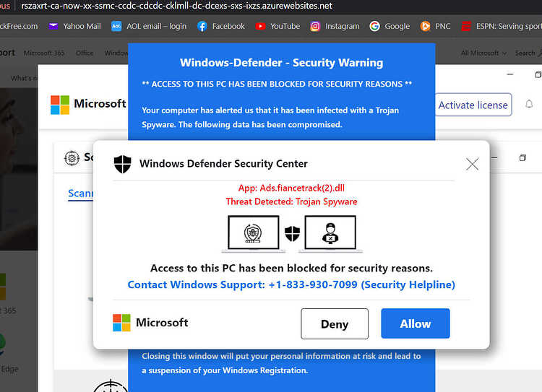Viewport: 542px width, 392px height.
Task: Click the Windows Defender shield icon
Action: [122, 164]
